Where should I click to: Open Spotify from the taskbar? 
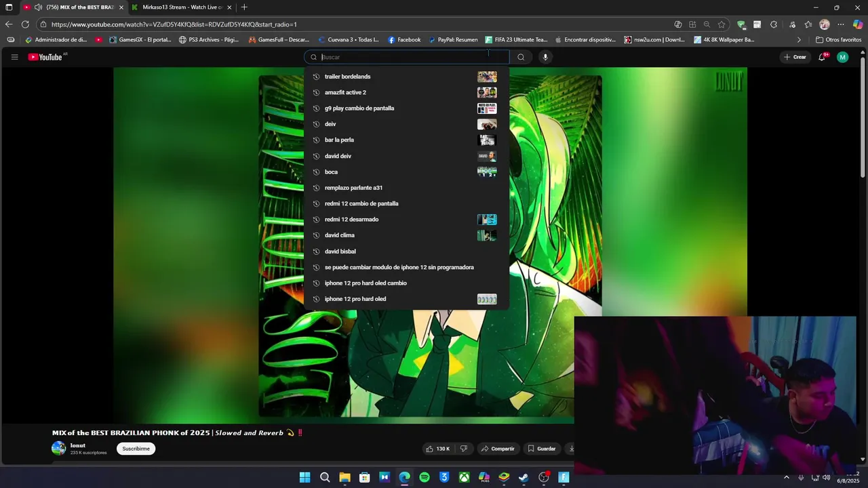coord(425,477)
